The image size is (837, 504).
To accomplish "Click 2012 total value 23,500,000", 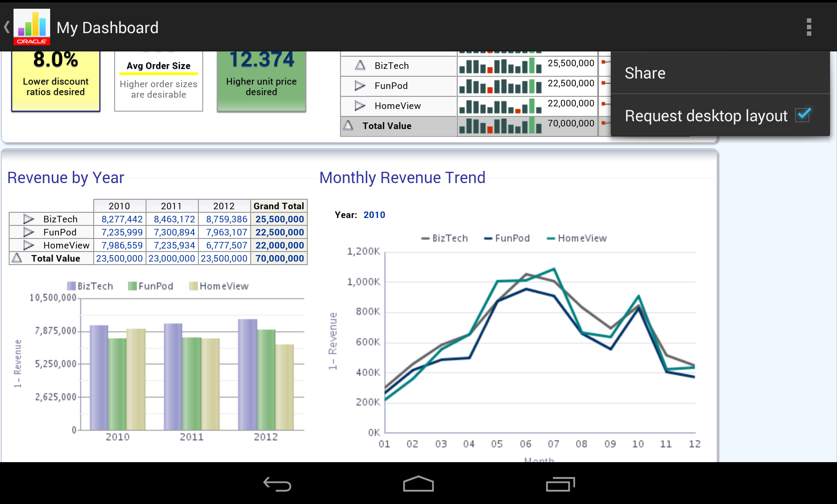I will tap(224, 258).
